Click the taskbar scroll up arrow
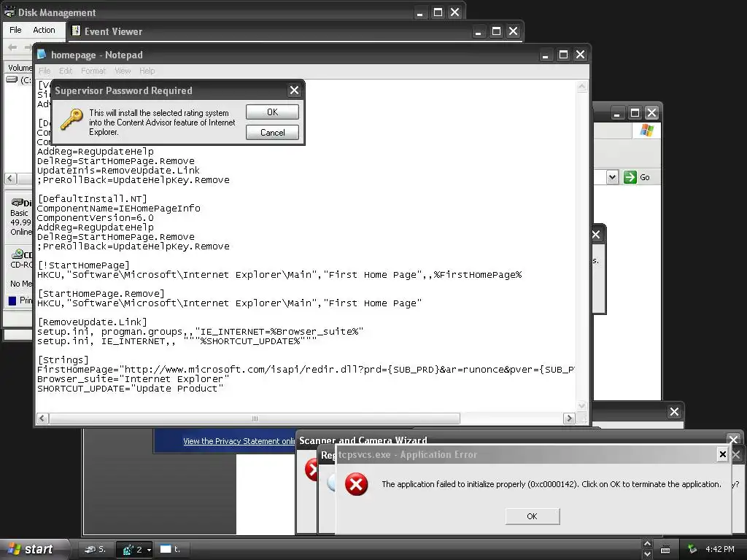This screenshot has height=560, width=747. (x=647, y=544)
